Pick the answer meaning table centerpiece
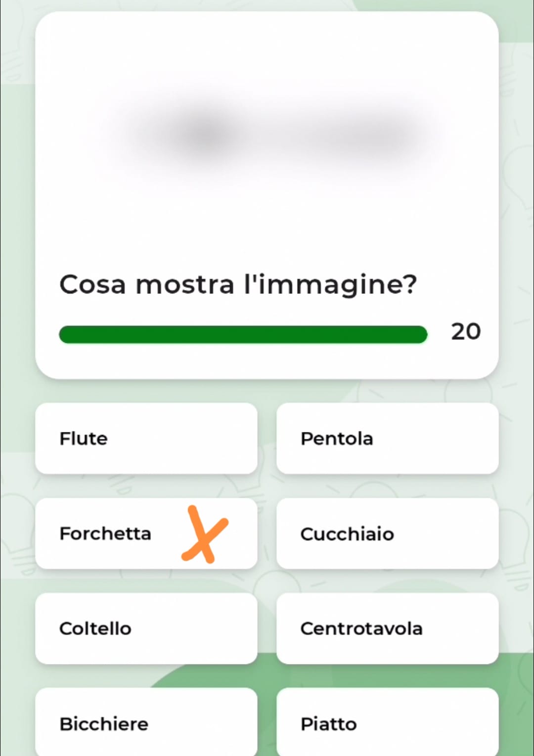534x756 pixels. coord(387,628)
